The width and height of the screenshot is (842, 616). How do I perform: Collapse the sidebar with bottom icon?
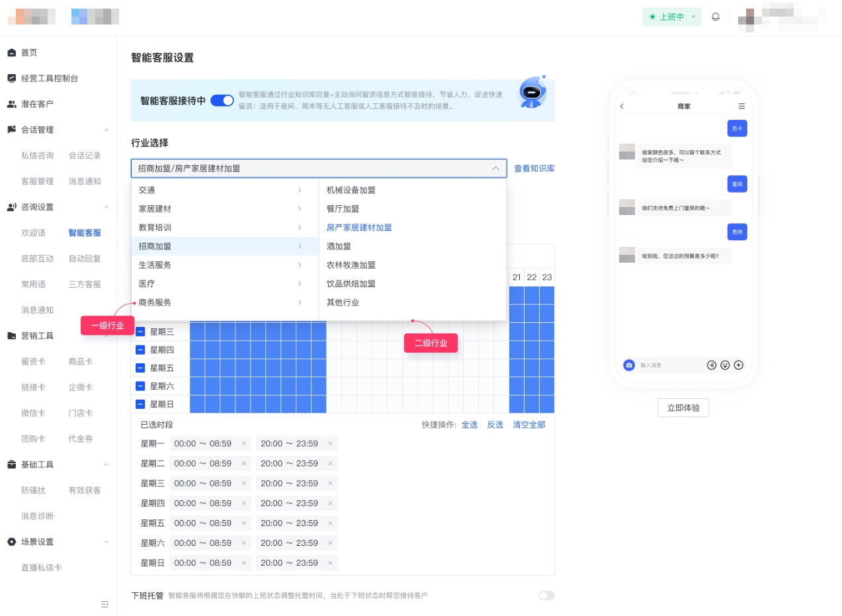[105, 604]
